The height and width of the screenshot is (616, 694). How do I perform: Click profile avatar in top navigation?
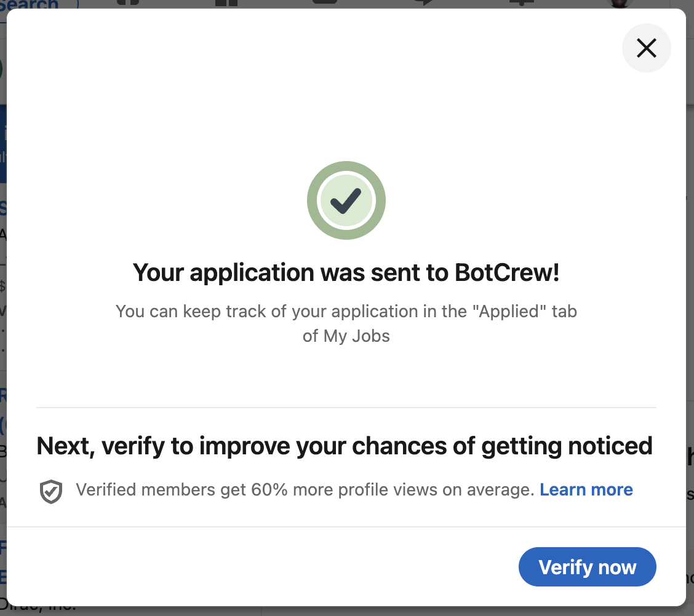tap(620, 3)
